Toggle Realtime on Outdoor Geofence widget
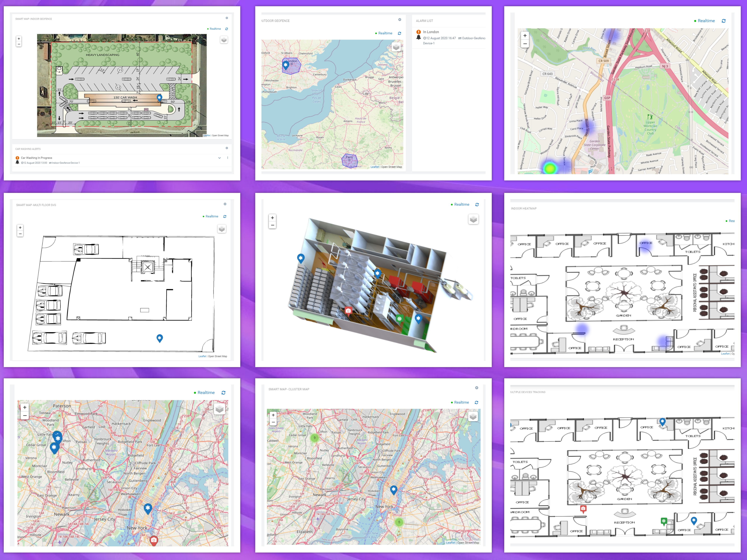 coord(384,33)
